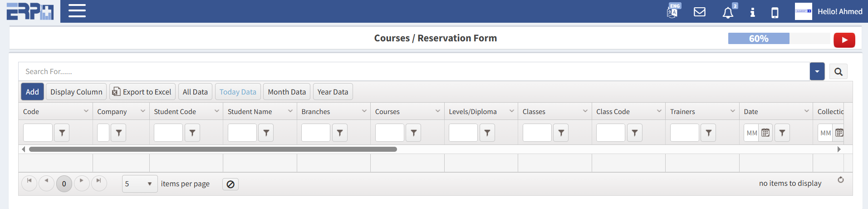Viewport: 868px width, 209px height.
Task: Click the Add button
Action: coord(32,92)
